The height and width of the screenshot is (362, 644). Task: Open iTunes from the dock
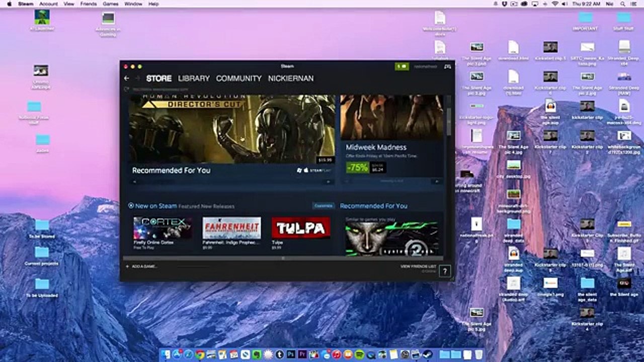(x=336, y=354)
